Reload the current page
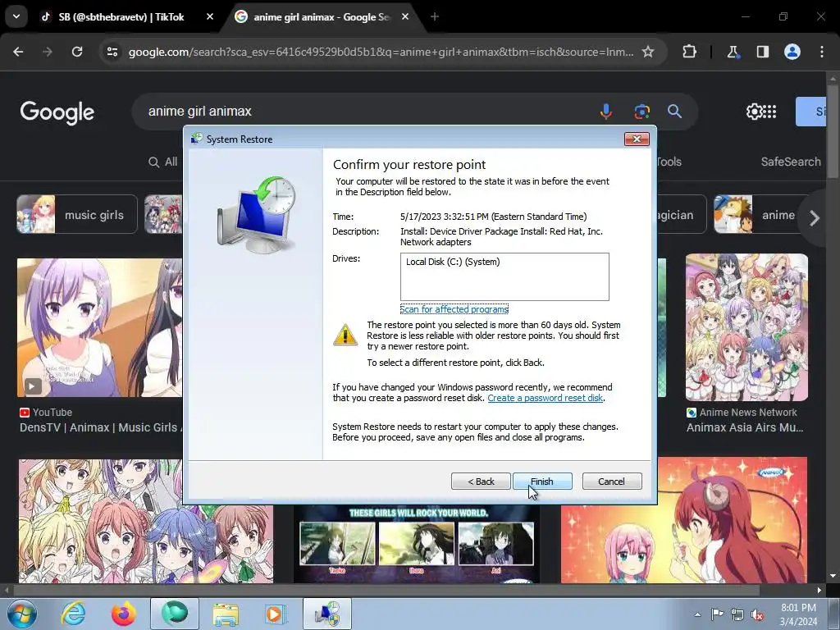Image resolution: width=840 pixels, height=630 pixels. pos(77,52)
